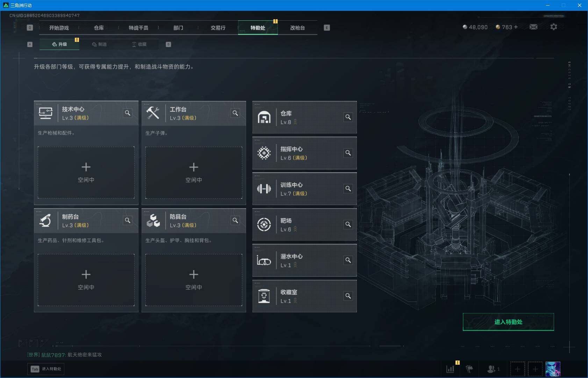
Task: Click the bar chart statistics icon
Action: pyautogui.click(x=450, y=369)
